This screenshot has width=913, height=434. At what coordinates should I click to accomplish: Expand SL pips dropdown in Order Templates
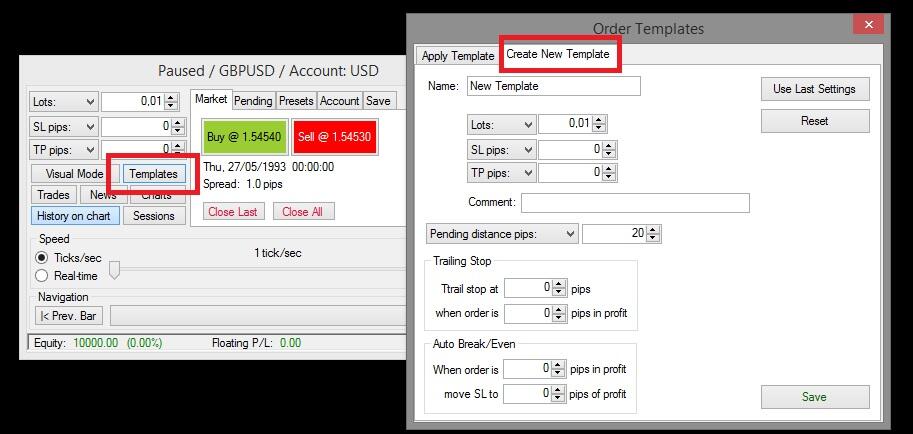point(501,150)
